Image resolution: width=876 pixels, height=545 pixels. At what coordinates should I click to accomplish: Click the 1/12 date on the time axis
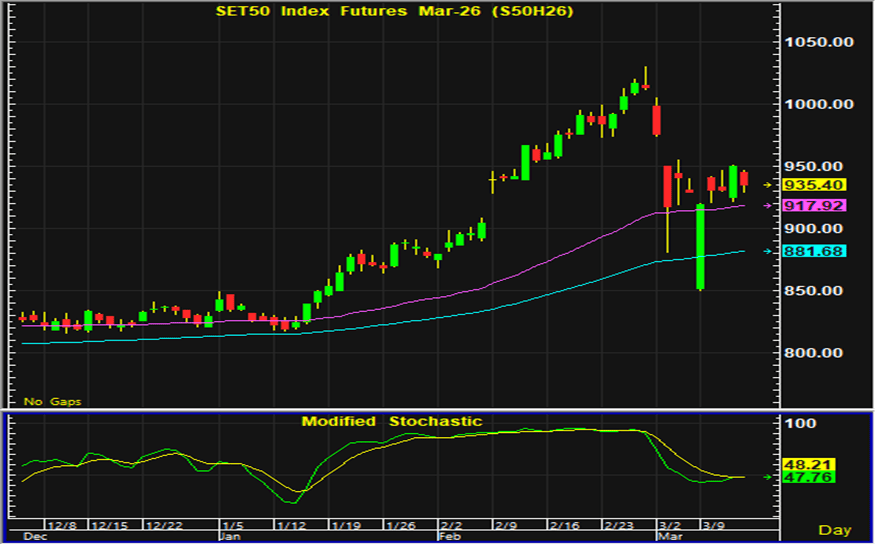click(x=292, y=525)
